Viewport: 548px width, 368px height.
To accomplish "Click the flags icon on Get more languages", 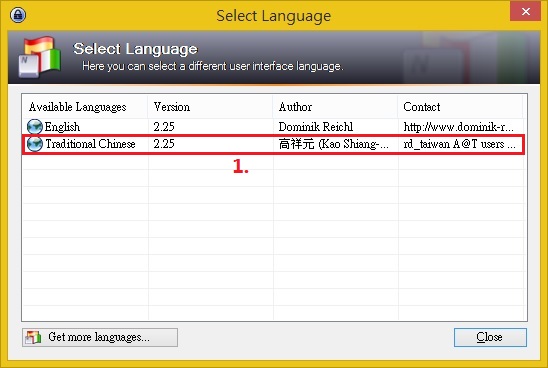I will 33,337.
